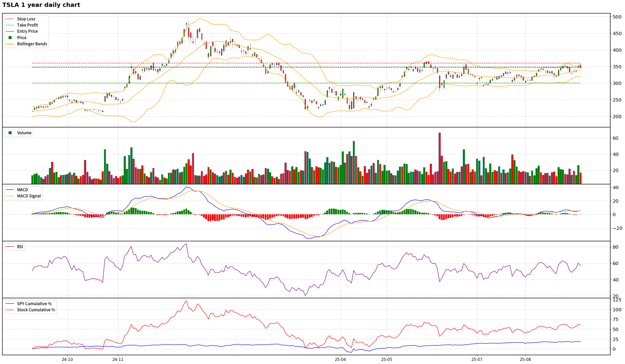
Task: Click the 25-05 date axis label
Action: 387,359
